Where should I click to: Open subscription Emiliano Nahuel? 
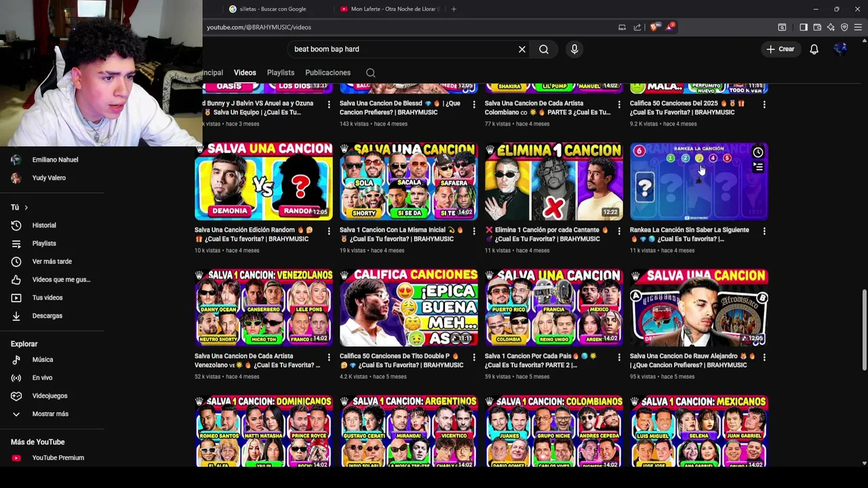(54, 159)
